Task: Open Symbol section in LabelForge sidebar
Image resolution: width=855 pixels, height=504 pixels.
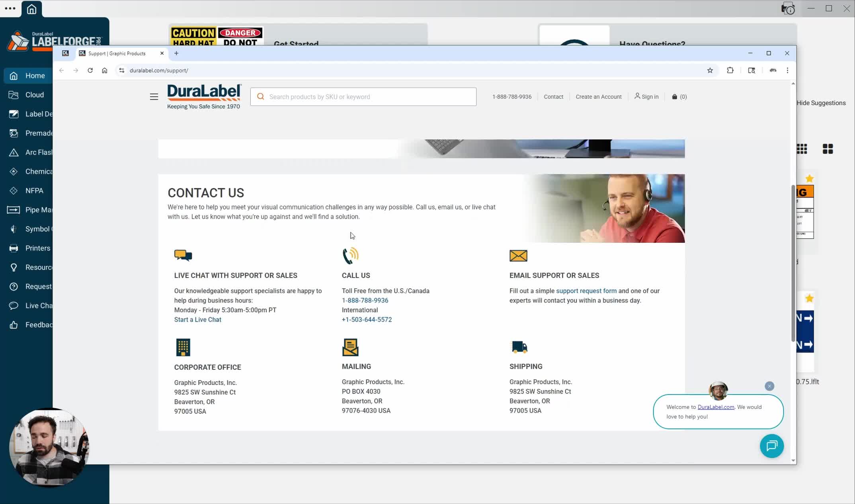Action: pos(28,229)
